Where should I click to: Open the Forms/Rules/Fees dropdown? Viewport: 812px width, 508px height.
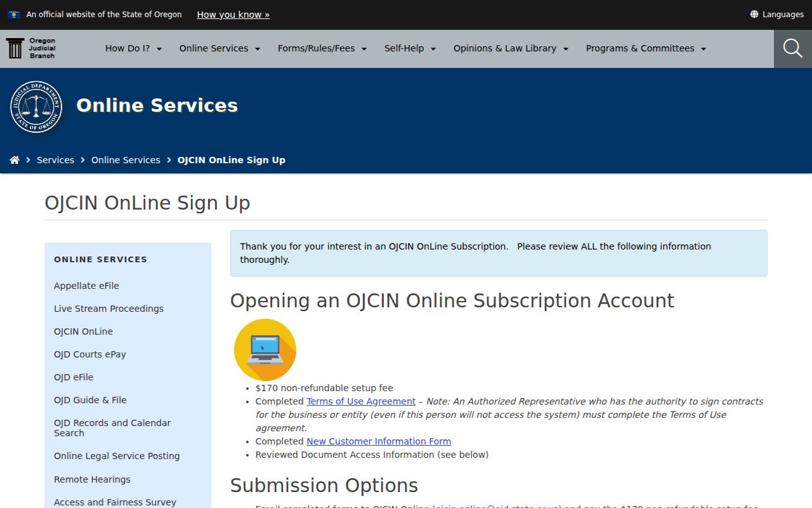pyautogui.click(x=322, y=48)
